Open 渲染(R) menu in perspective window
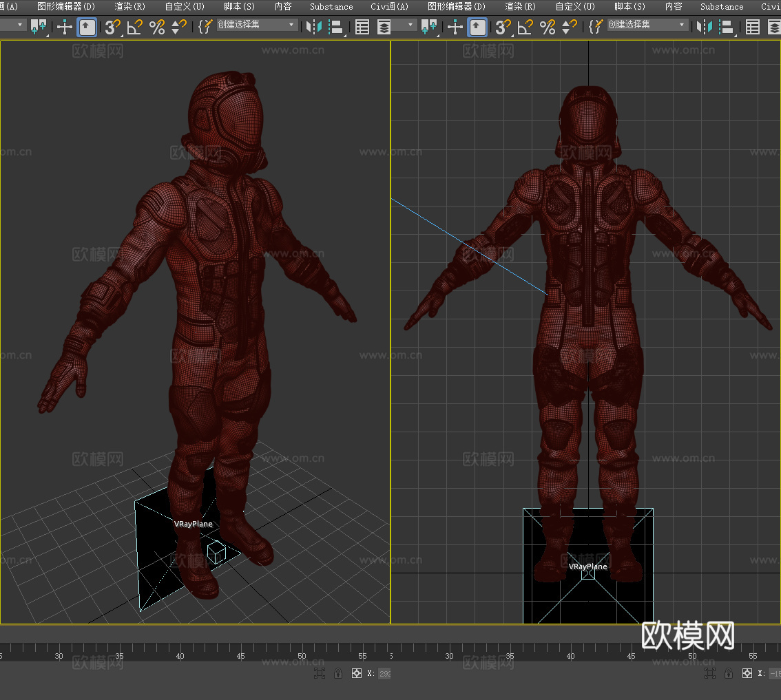The image size is (781, 700). [130, 6]
